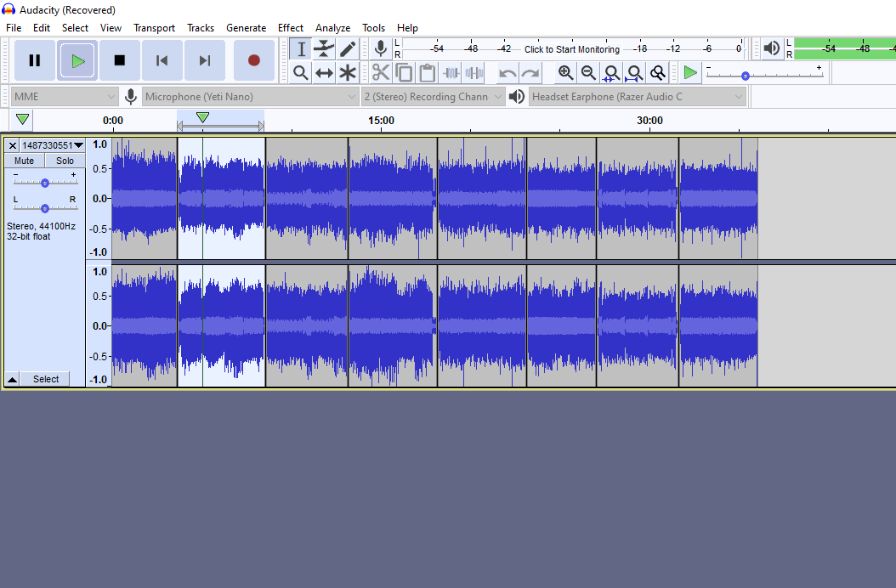Select the Multi-Tool asterisk
The width and height of the screenshot is (896, 588).
pos(348,72)
